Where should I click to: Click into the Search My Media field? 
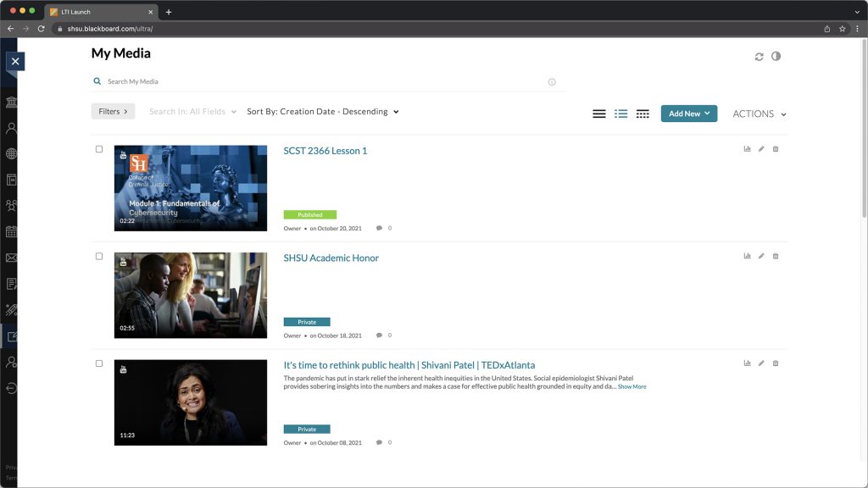[322, 82]
